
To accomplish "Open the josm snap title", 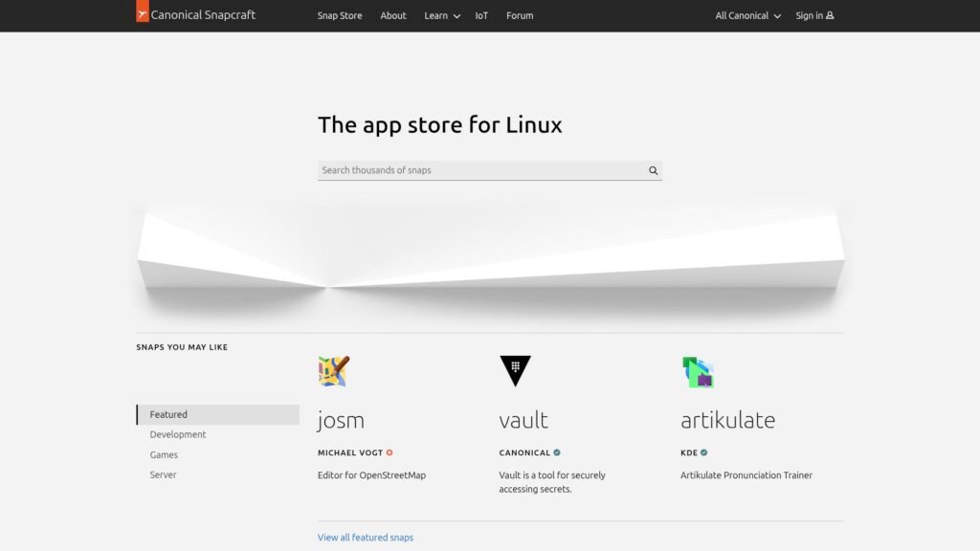I will [341, 420].
